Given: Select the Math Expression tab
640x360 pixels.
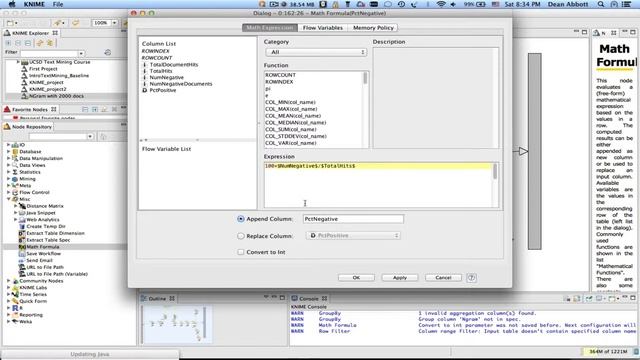Looking at the screenshot, I should tap(270, 28).
